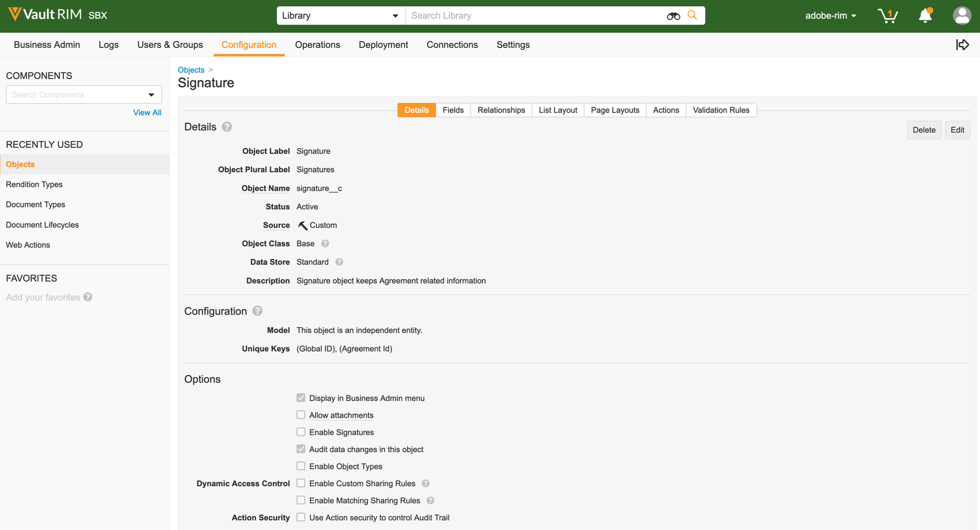Click the description text about Agreement information
Viewport: 980px width, 530px height.
391,281
